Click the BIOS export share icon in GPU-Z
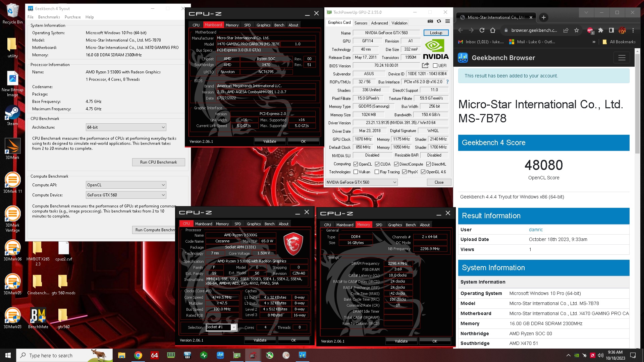 point(425,65)
